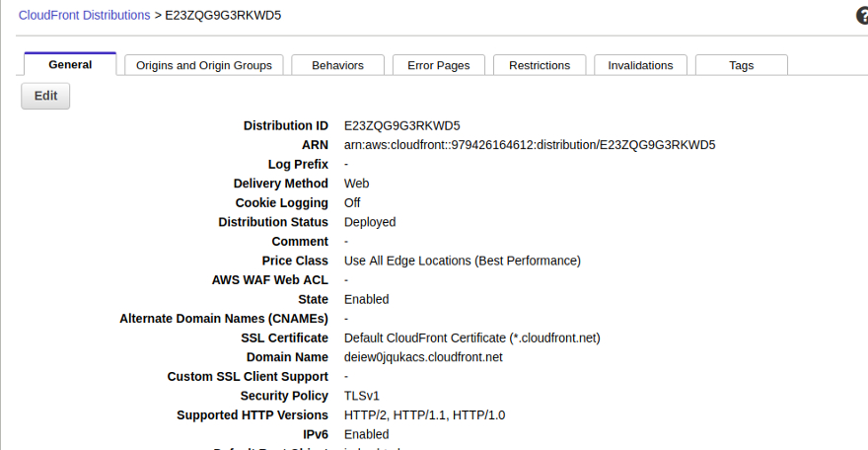The image size is (868, 450).
Task: Click the ARN value text
Action: (529, 145)
